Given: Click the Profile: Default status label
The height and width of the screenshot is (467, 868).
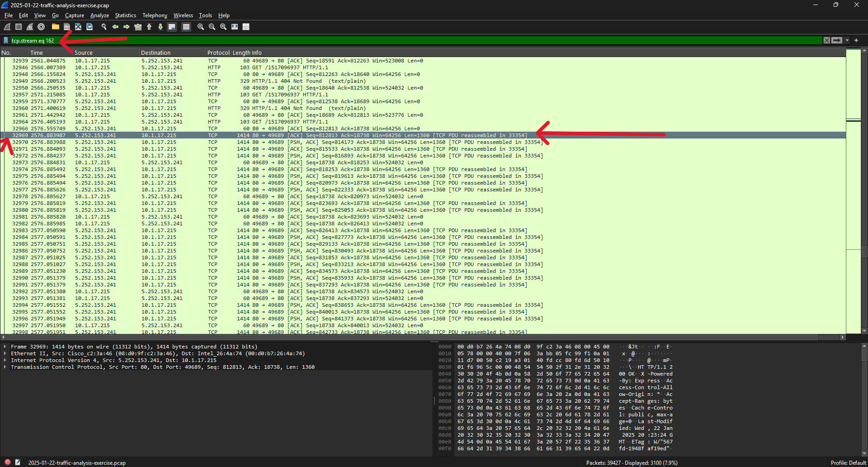Looking at the screenshot, I should pyautogui.click(x=848, y=462).
